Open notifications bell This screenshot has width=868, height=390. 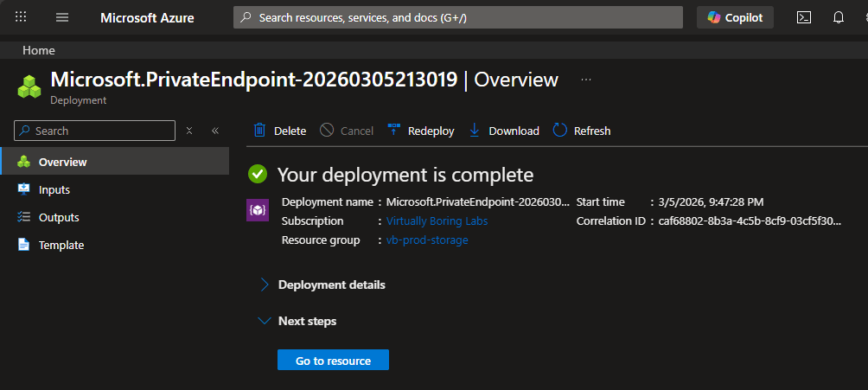pos(839,17)
